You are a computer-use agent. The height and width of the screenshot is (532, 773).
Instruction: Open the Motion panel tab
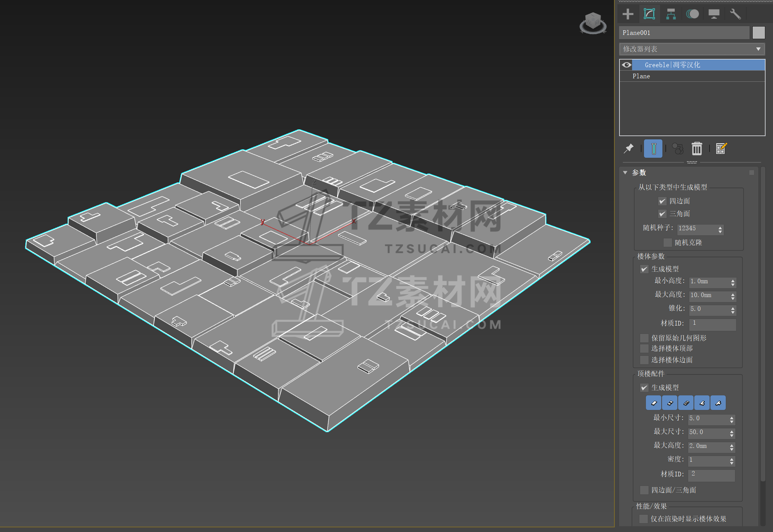pyautogui.click(x=692, y=14)
